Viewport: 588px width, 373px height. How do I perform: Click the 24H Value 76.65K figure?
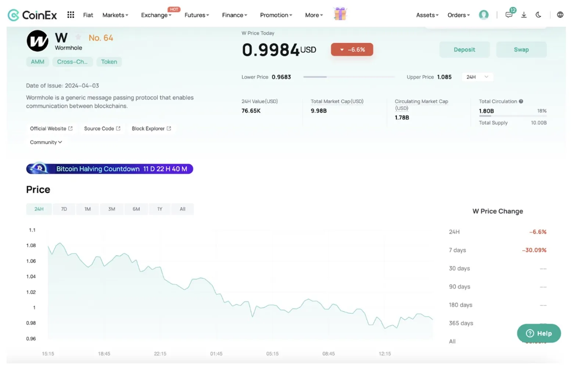[x=251, y=111]
